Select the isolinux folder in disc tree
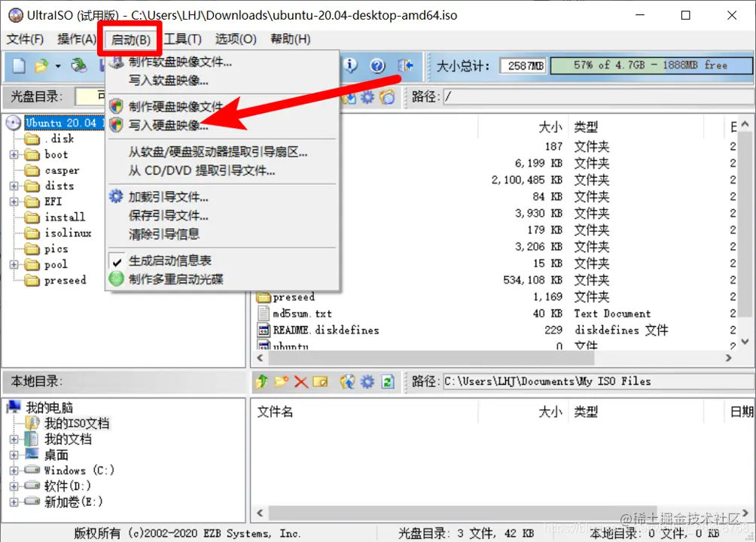Image resolution: width=756 pixels, height=542 pixels. [68, 233]
